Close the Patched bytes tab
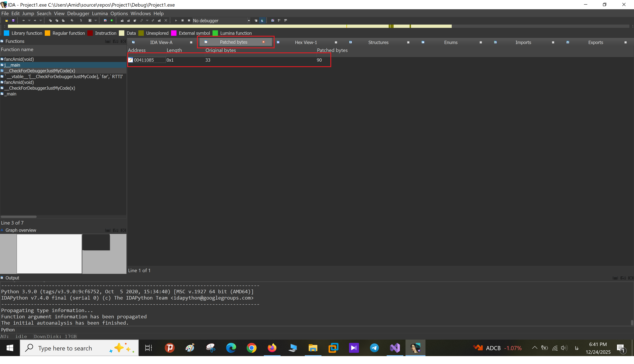This screenshot has height=364, width=634. pos(264,42)
